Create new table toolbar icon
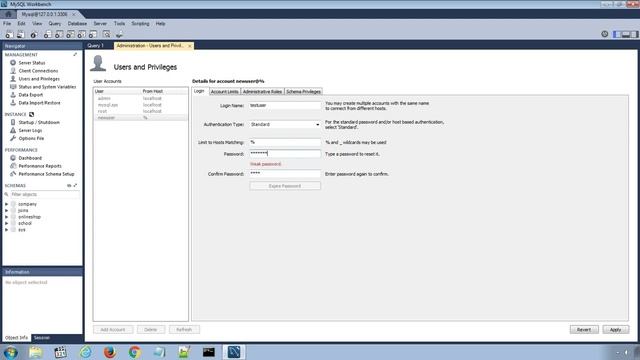640x360 pixels. coord(59,35)
